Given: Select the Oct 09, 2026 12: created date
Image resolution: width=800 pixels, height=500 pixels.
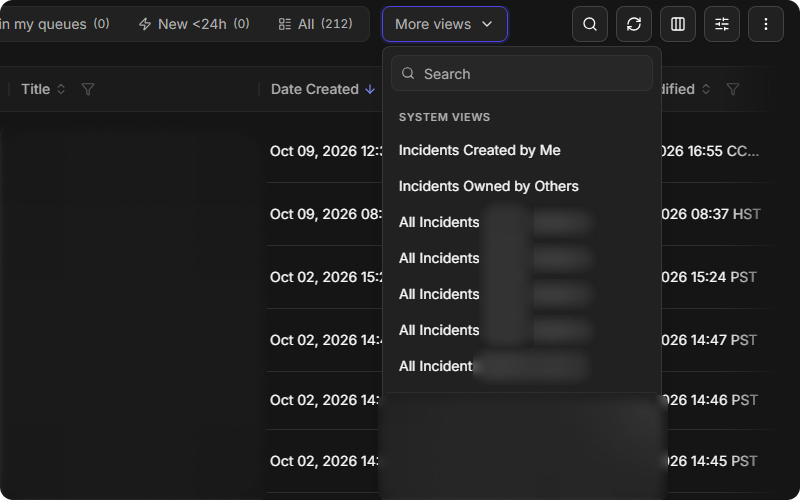Looking at the screenshot, I should (327, 151).
